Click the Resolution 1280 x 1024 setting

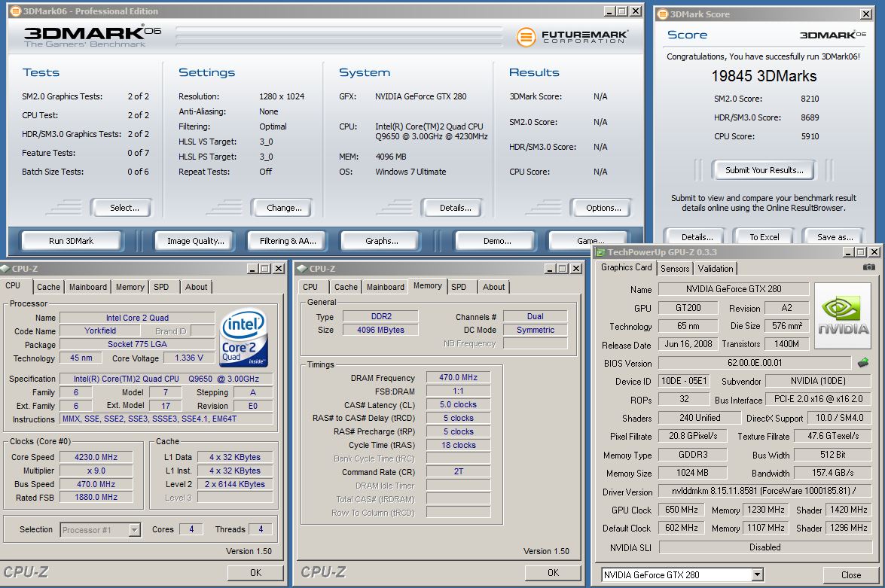tap(282, 96)
